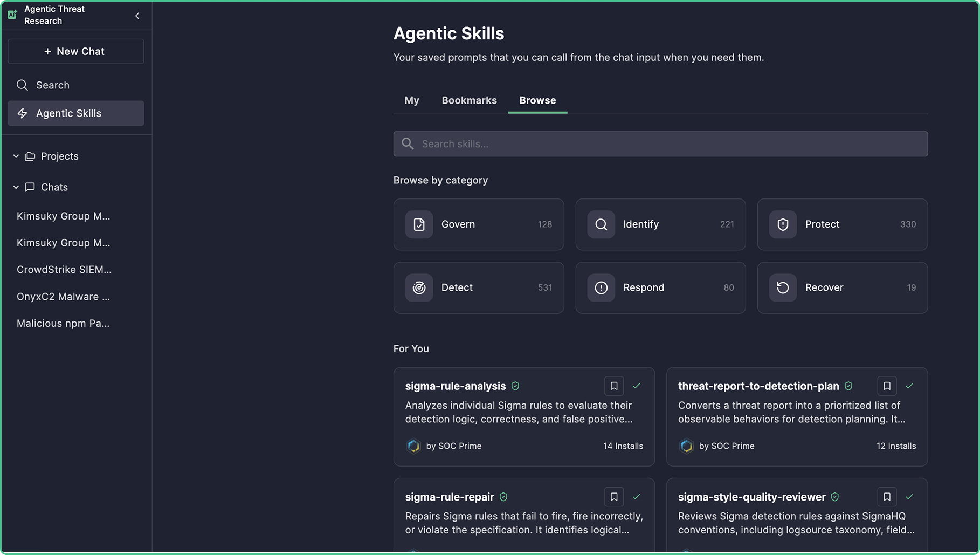Click SOC Prime logo on threat-report-to-detection-plan card

686,446
